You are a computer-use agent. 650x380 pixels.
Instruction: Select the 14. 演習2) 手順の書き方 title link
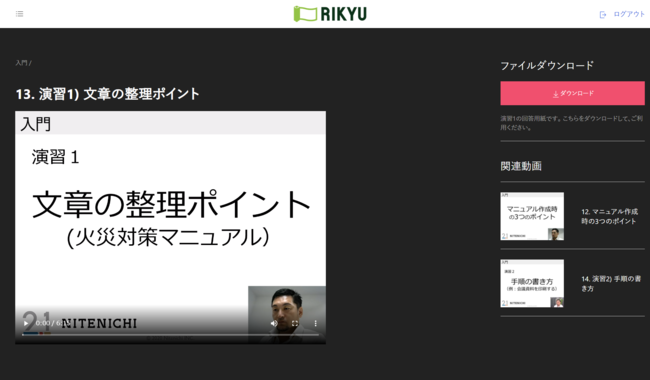(611, 284)
